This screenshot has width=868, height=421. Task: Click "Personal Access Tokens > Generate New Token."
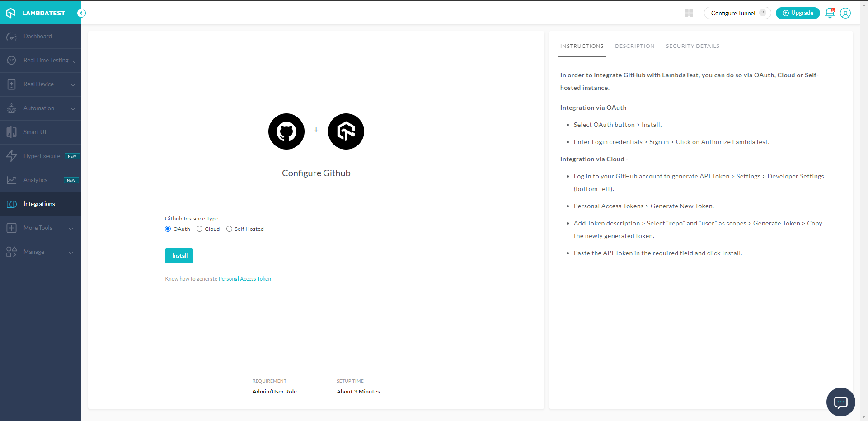coord(644,206)
